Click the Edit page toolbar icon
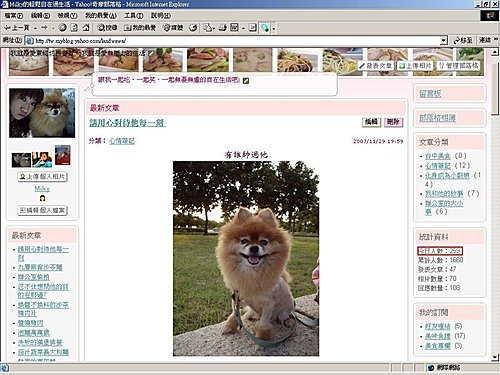 tap(235, 28)
